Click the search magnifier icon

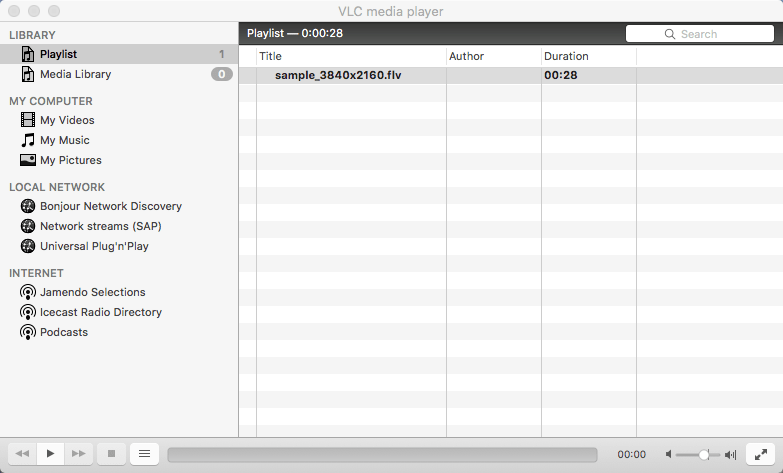(670, 34)
